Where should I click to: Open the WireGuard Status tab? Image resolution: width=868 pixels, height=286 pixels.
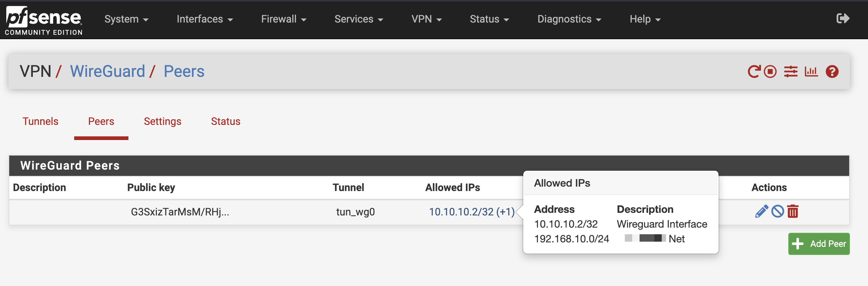225,122
